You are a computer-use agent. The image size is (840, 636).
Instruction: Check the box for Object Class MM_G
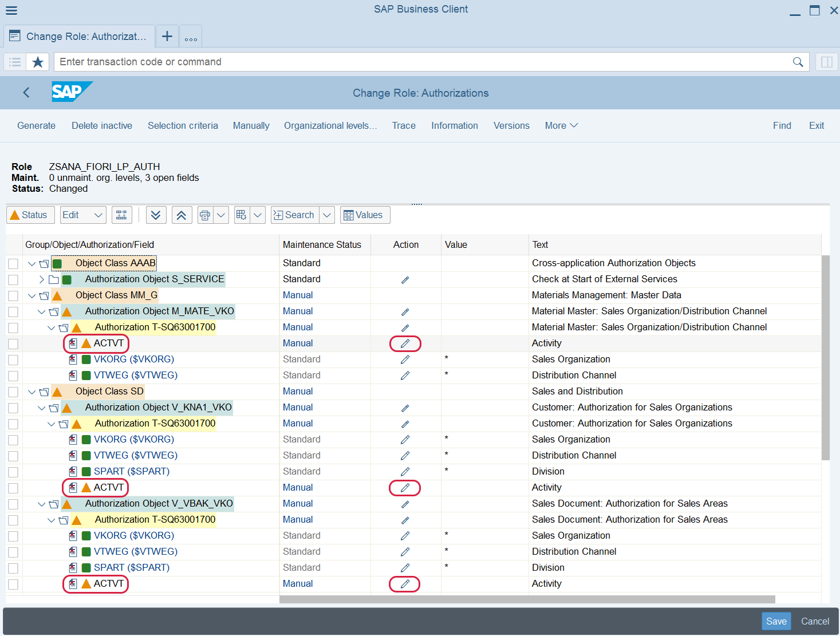(13, 295)
